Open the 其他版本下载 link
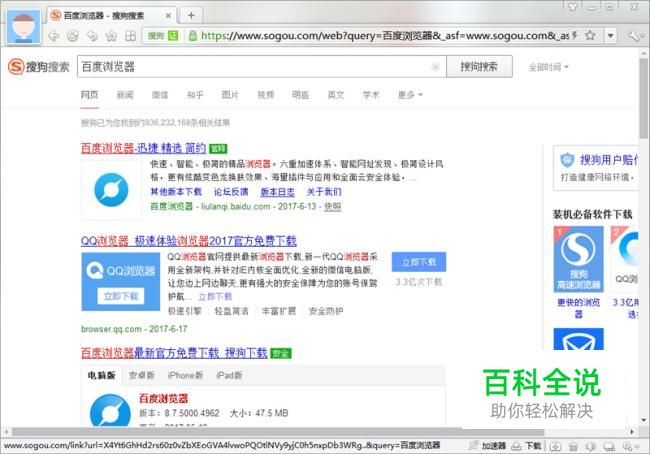Viewport: 650px width, 454px height. pos(176,192)
